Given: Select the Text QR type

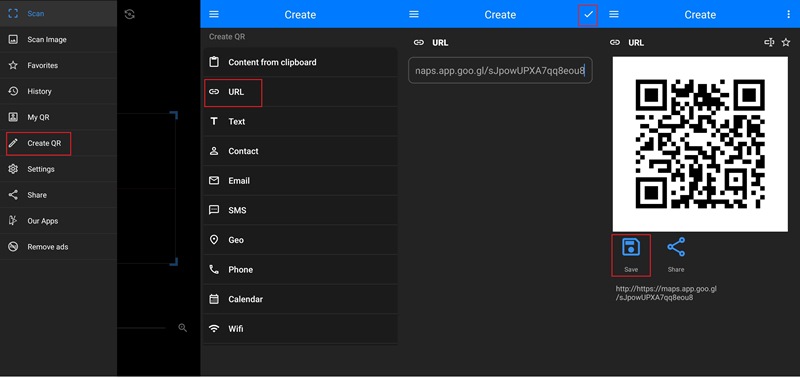Looking at the screenshot, I should (x=300, y=121).
